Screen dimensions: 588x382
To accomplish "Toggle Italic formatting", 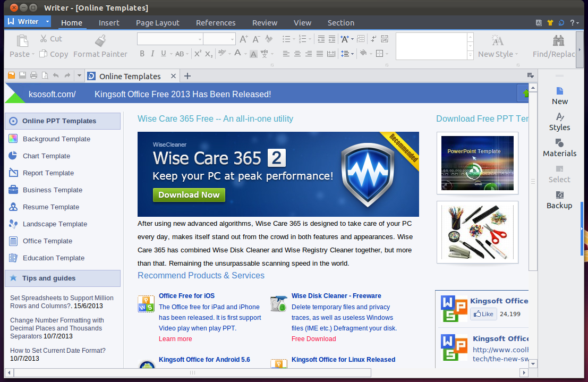I will pos(152,54).
